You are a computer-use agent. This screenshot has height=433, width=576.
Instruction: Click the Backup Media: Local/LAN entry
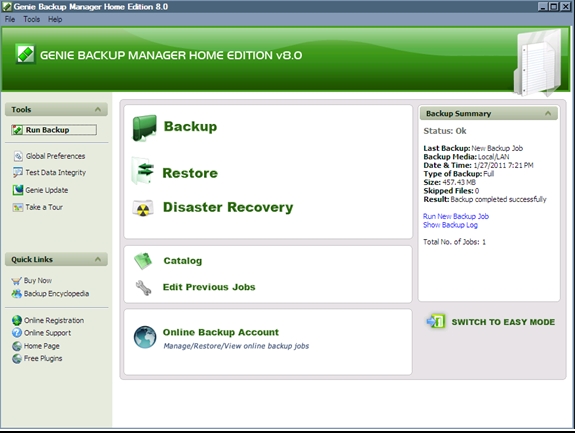click(x=467, y=157)
